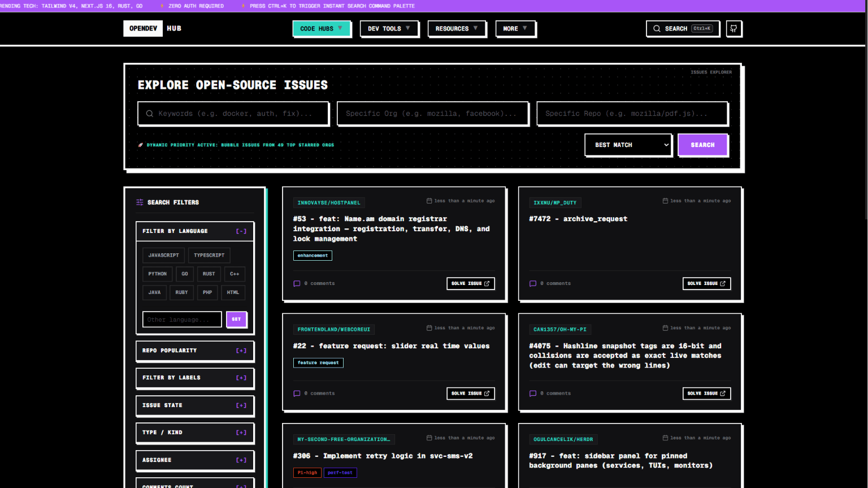Click comment bubble icon on issue #4075
The image size is (868, 488).
(x=533, y=394)
